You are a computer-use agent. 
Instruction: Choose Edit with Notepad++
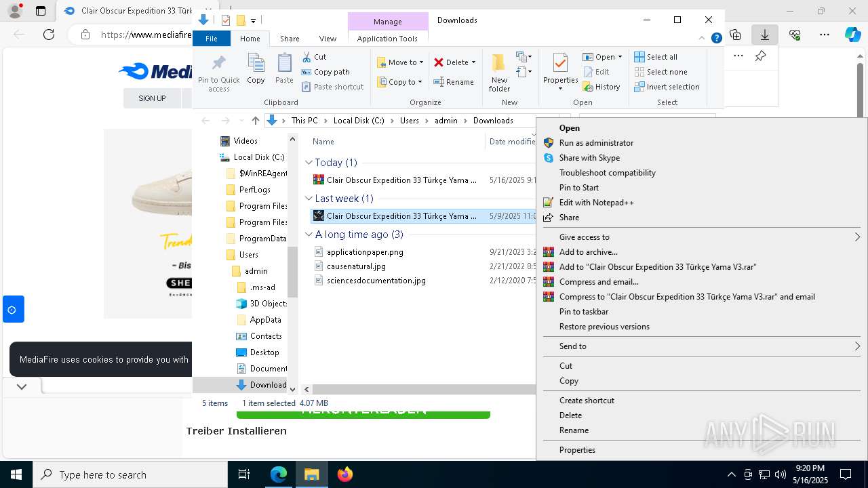[702, 203]
